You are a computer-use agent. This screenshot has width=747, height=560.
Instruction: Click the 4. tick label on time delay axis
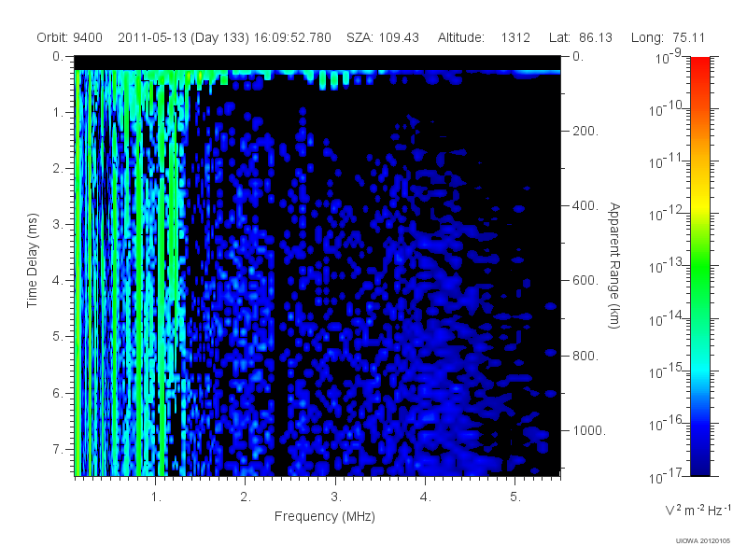58,281
